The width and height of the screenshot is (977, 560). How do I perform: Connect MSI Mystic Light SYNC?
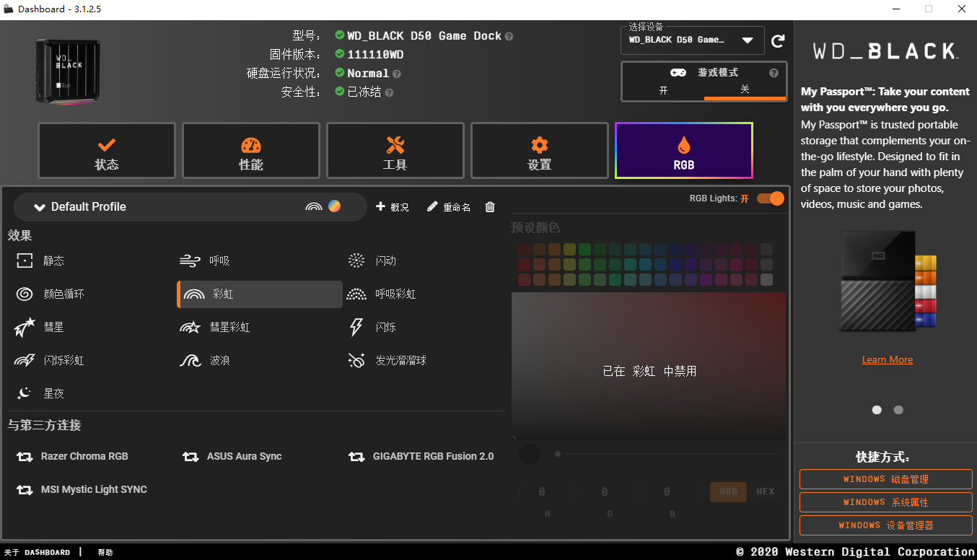click(x=82, y=489)
